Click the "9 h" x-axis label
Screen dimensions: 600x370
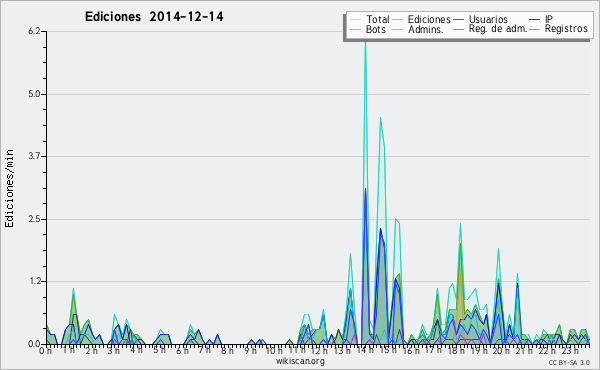coord(250,350)
